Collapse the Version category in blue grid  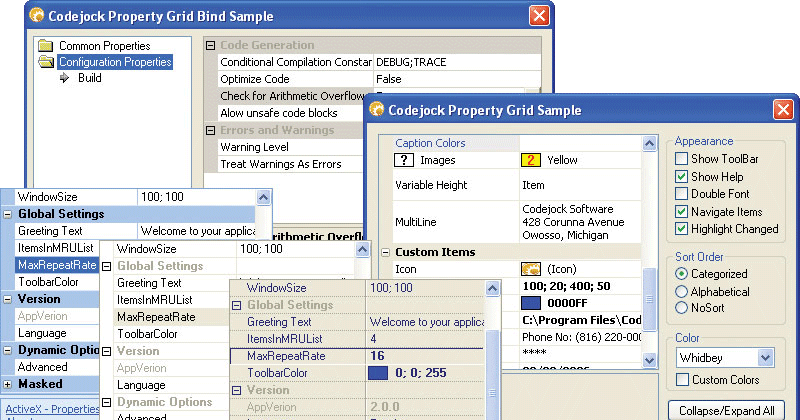pos(8,300)
